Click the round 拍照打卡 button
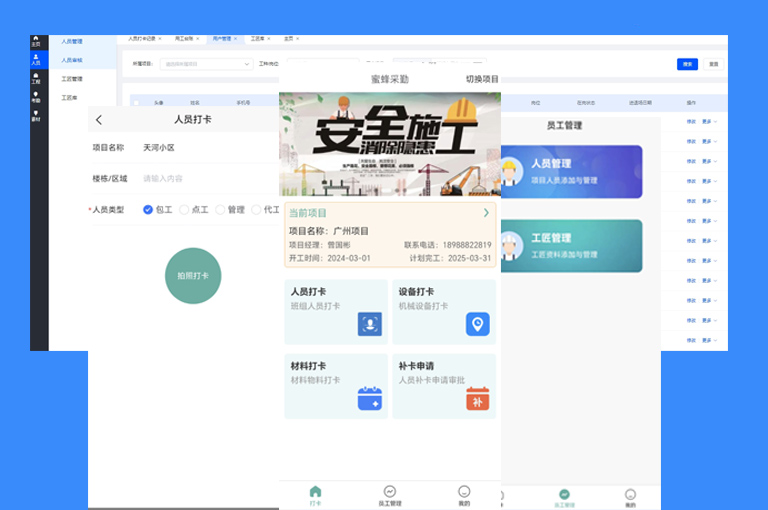The width and height of the screenshot is (768, 510). [193, 276]
